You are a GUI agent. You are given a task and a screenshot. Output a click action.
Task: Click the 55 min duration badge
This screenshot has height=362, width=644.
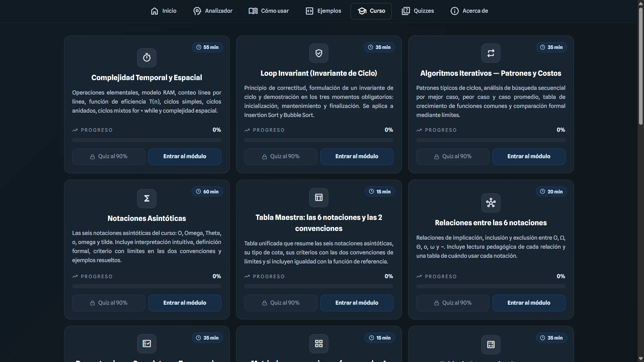coord(207,47)
